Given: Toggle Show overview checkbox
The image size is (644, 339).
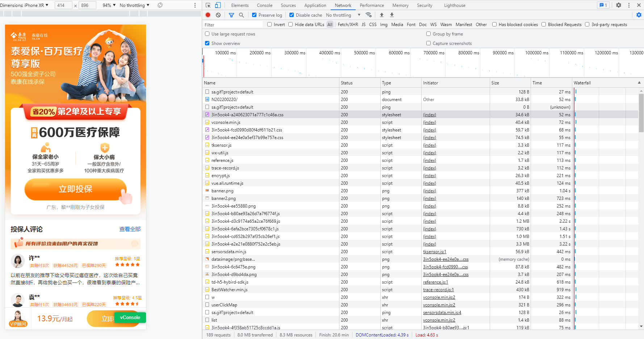Looking at the screenshot, I should point(207,43).
